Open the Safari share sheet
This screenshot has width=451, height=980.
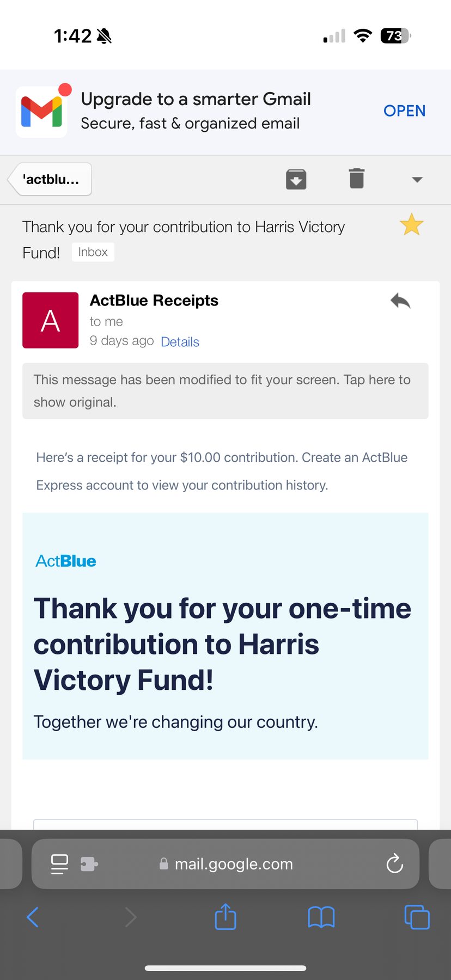(x=225, y=917)
